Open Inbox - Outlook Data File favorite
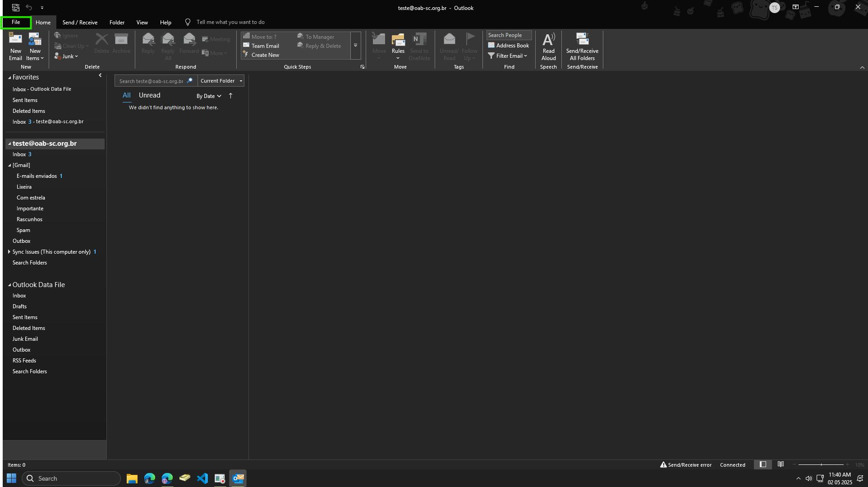The image size is (868, 487). [42, 89]
